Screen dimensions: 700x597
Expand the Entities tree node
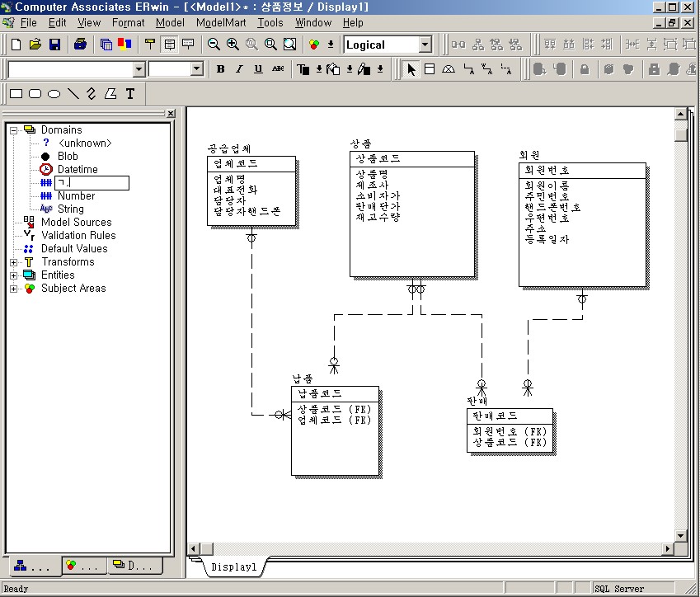[x=14, y=275]
